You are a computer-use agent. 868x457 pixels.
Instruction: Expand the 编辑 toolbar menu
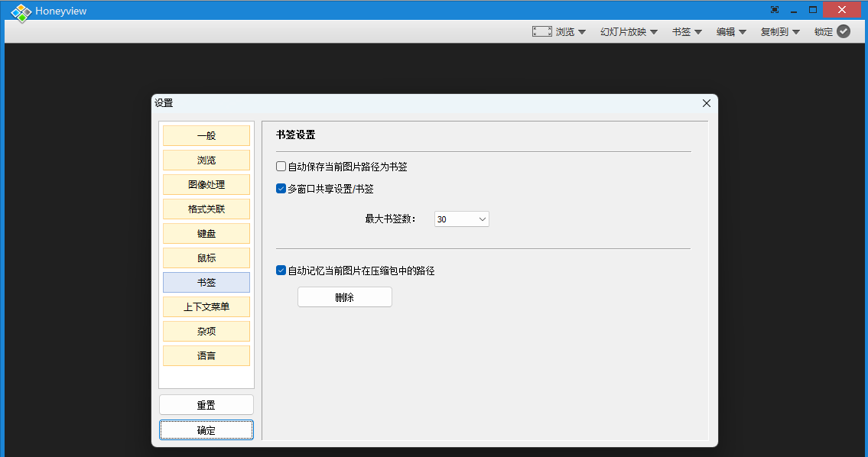point(731,32)
